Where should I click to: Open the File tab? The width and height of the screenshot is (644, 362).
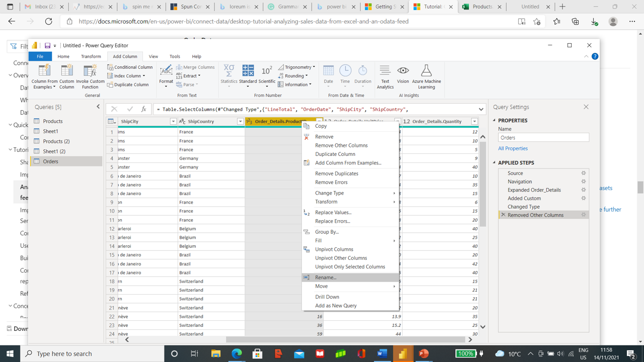tap(40, 56)
